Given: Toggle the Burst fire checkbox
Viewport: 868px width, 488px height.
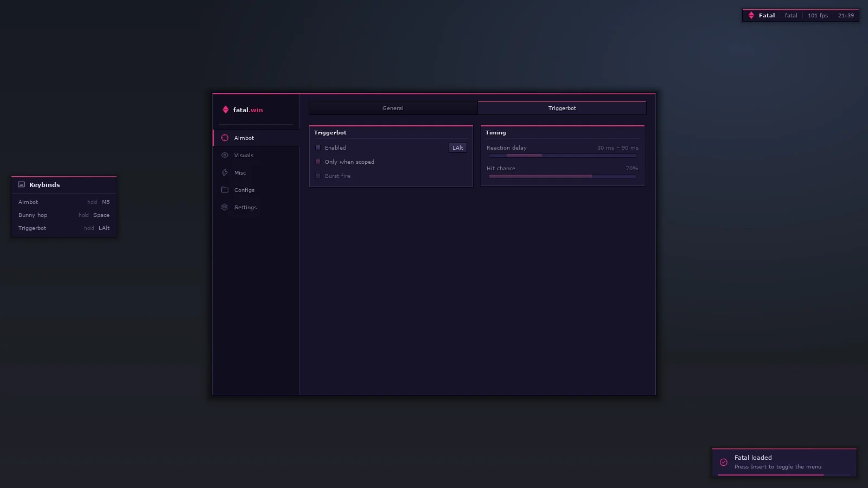Looking at the screenshot, I should (318, 176).
